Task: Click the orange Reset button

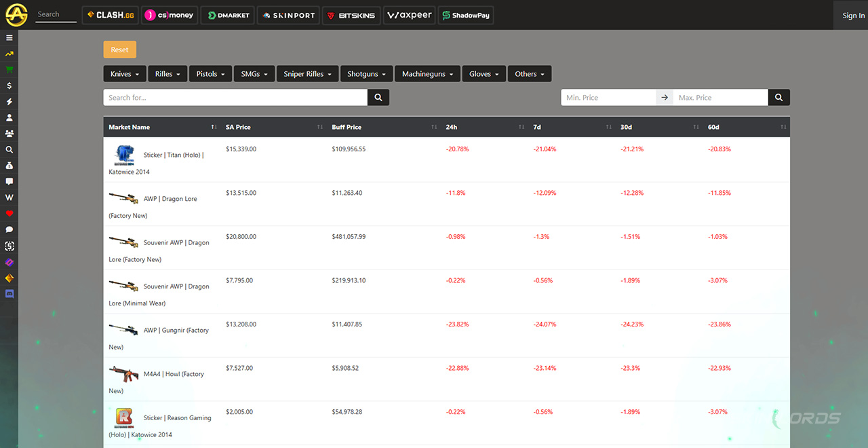Action: tap(120, 50)
